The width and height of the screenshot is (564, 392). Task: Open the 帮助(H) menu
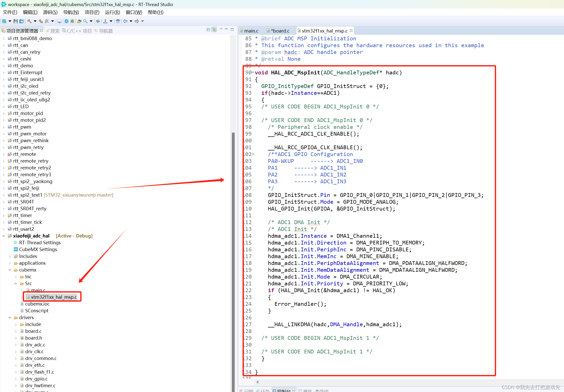coord(155,12)
